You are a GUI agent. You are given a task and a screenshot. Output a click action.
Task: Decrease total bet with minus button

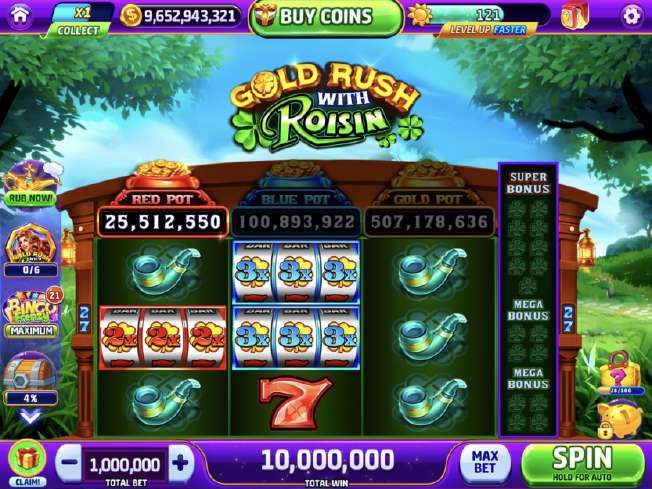pos(69,462)
